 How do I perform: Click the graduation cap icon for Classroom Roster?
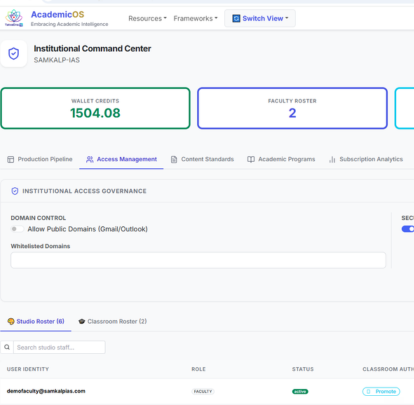[x=82, y=321]
